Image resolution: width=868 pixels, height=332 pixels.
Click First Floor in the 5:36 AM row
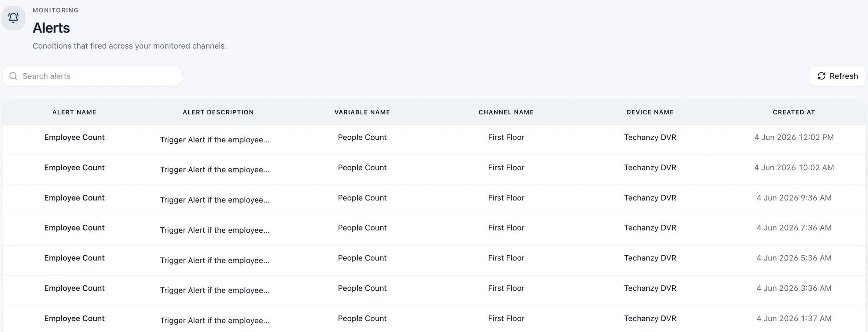tap(506, 258)
